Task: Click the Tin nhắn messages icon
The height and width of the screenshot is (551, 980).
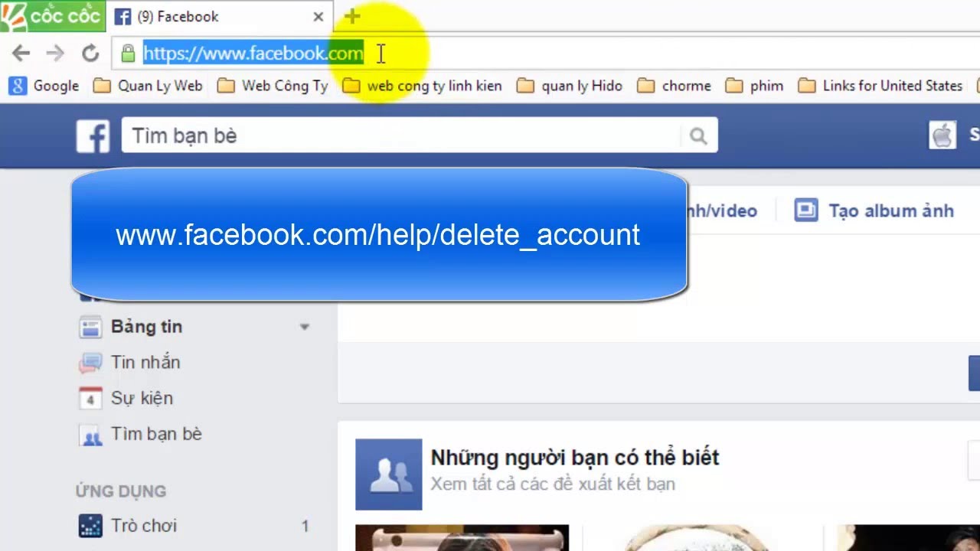Action: pyautogui.click(x=90, y=363)
